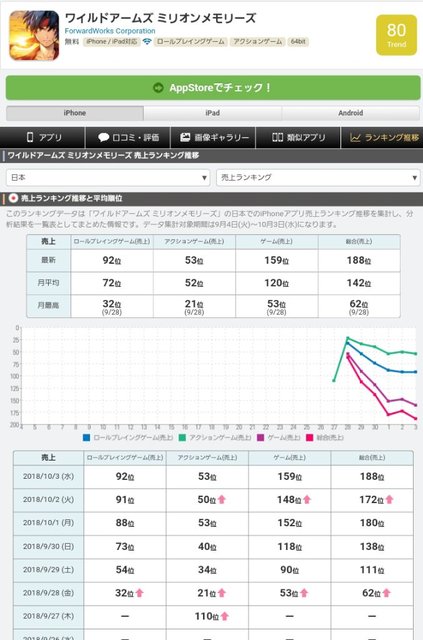The height and width of the screenshot is (640, 423).
Task: Switch to the Android platform tab
Action: click(x=350, y=113)
